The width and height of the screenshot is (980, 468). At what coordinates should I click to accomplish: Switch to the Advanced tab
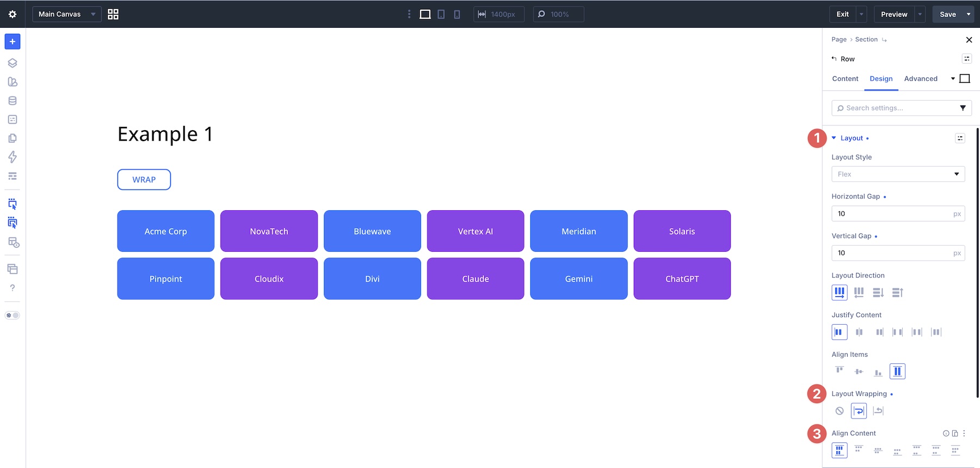[x=921, y=79]
